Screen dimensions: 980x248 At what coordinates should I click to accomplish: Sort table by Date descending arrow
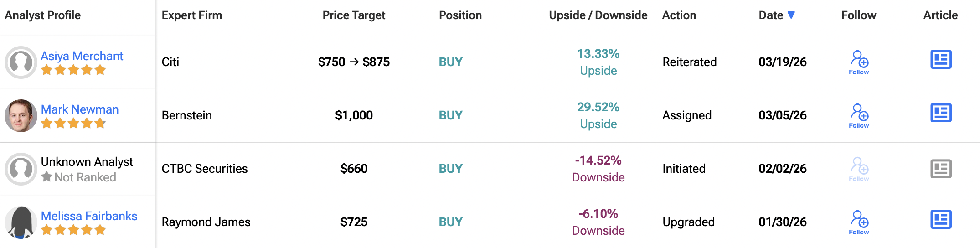791,15
